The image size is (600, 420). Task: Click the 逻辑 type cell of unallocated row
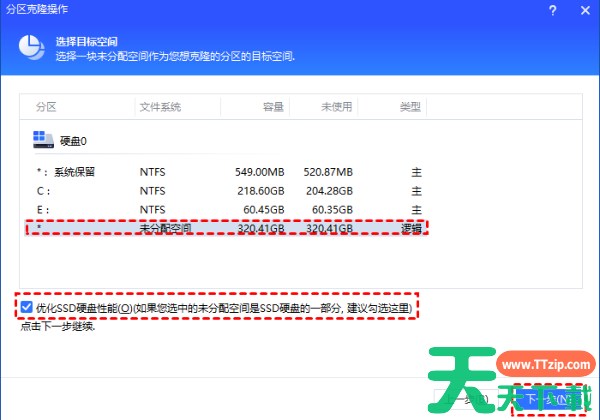point(410,228)
